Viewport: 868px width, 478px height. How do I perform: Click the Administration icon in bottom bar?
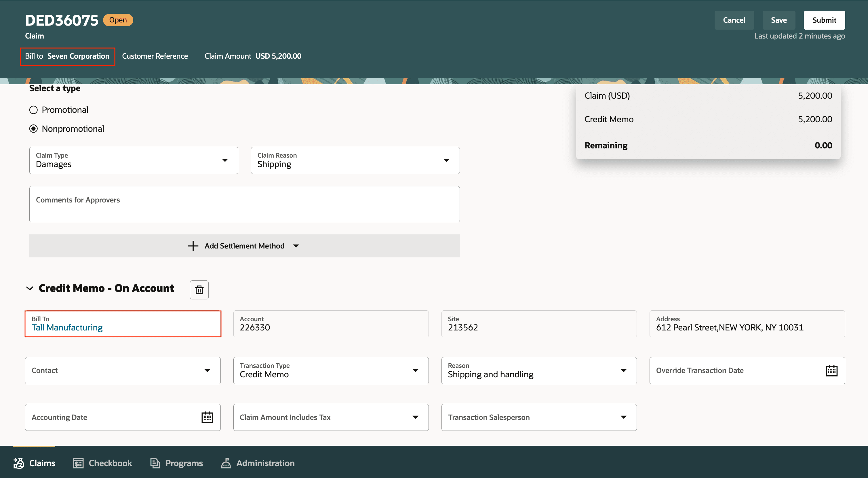(226, 463)
